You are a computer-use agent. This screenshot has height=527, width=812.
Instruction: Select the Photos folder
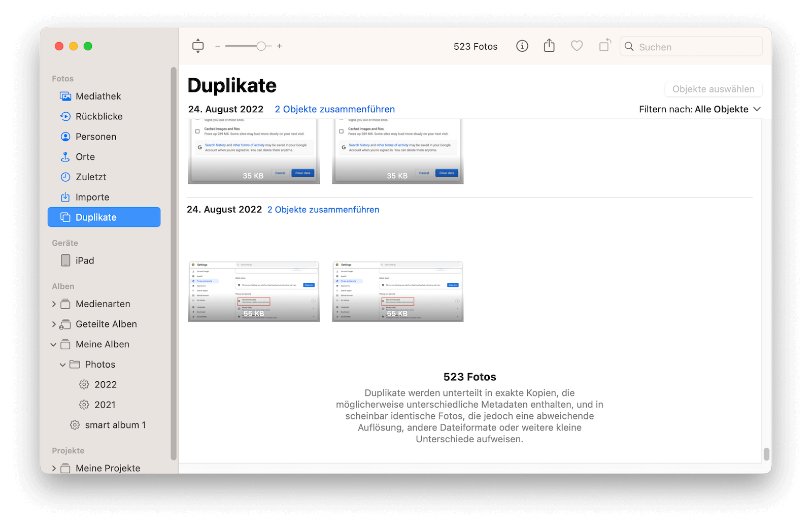104,365
